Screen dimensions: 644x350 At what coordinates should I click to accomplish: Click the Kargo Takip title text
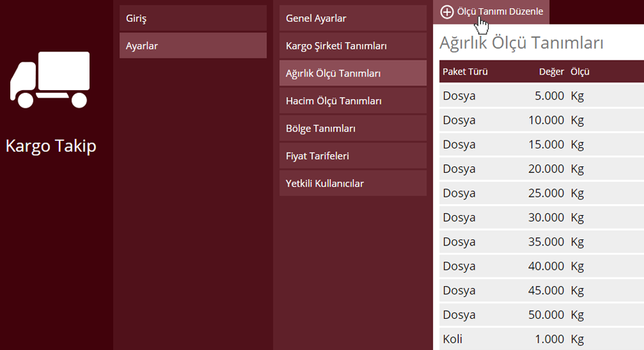(x=51, y=147)
